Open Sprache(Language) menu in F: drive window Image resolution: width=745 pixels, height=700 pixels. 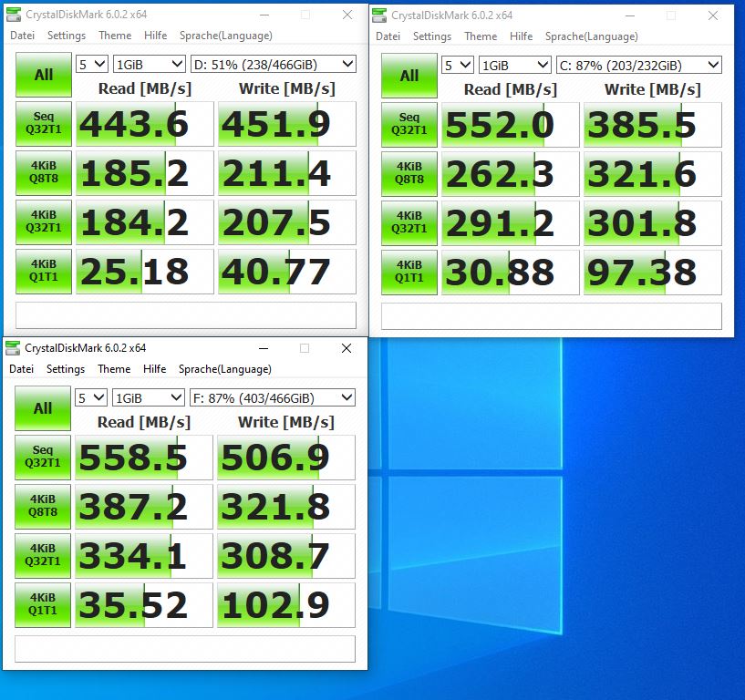(224, 369)
